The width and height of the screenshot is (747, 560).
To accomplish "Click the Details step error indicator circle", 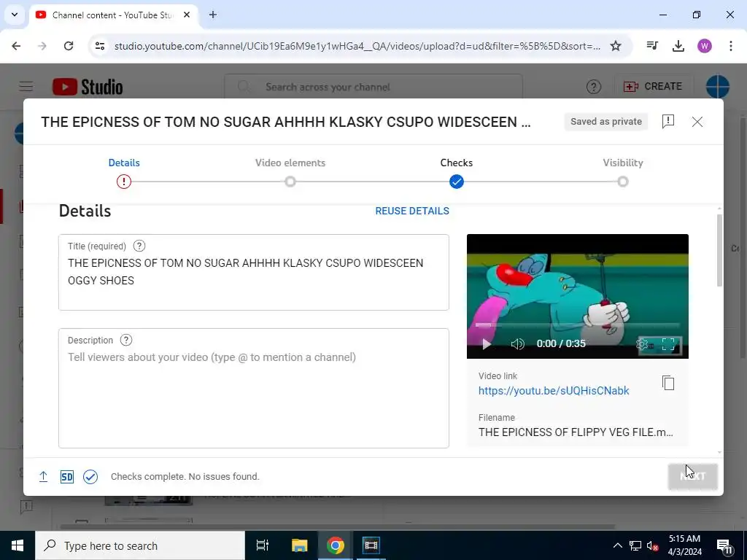I will [124, 182].
